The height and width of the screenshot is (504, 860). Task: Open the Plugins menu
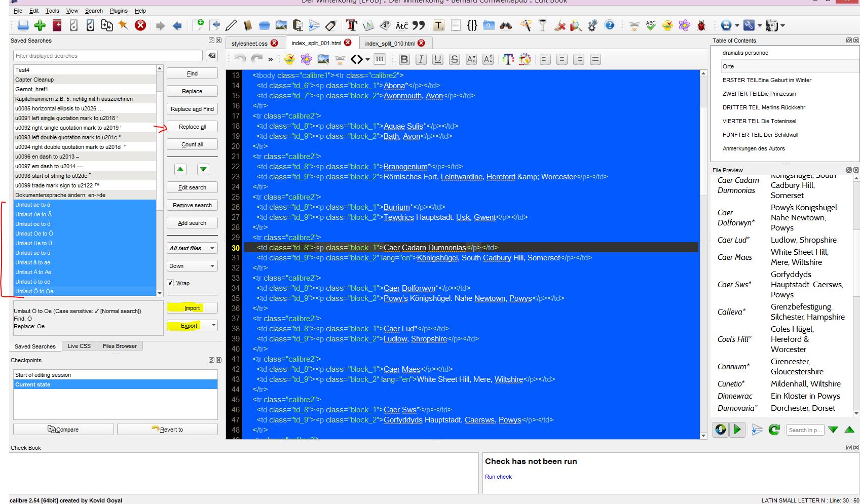click(119, 11)
